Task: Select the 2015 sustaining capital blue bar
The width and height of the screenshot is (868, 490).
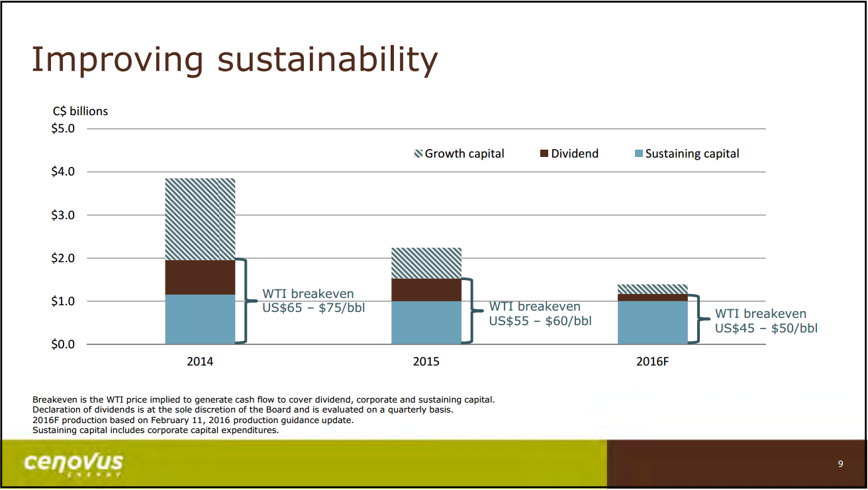Action: 426,322
